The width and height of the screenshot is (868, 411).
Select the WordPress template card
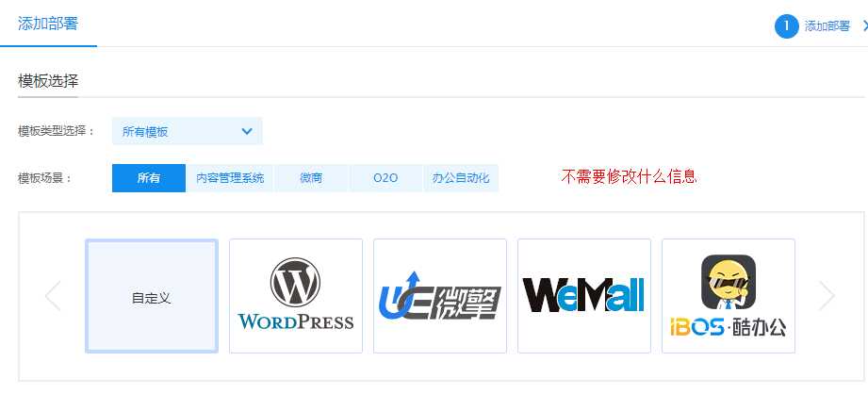(296, 296)
